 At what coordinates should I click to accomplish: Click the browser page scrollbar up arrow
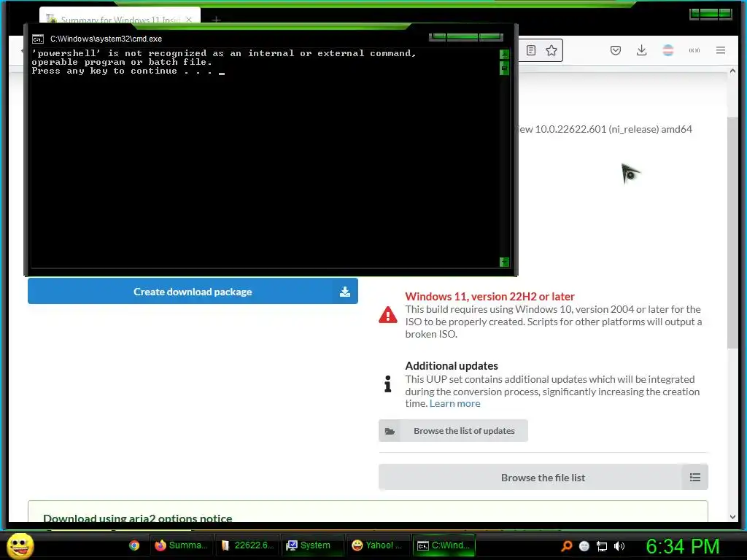coord(732,71)
